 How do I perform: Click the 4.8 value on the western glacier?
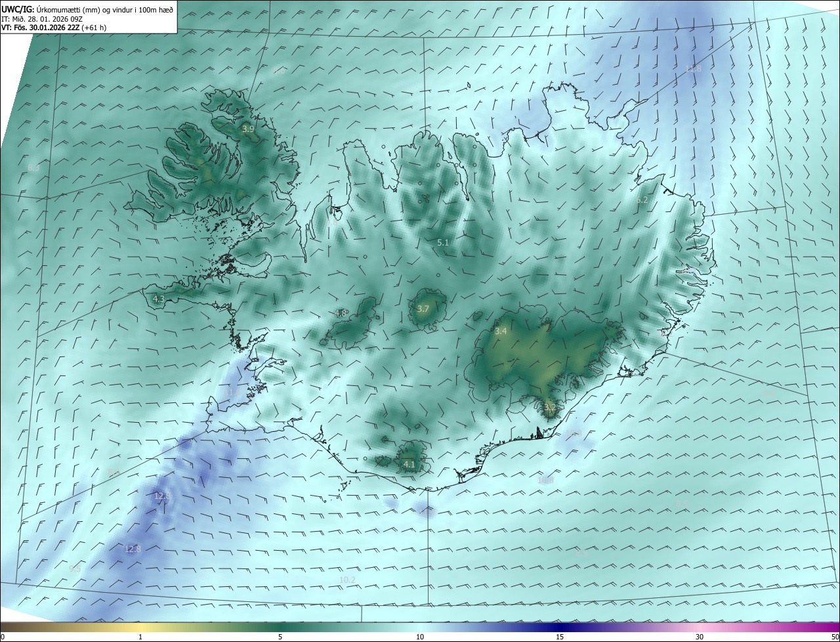tap(341, 313)
